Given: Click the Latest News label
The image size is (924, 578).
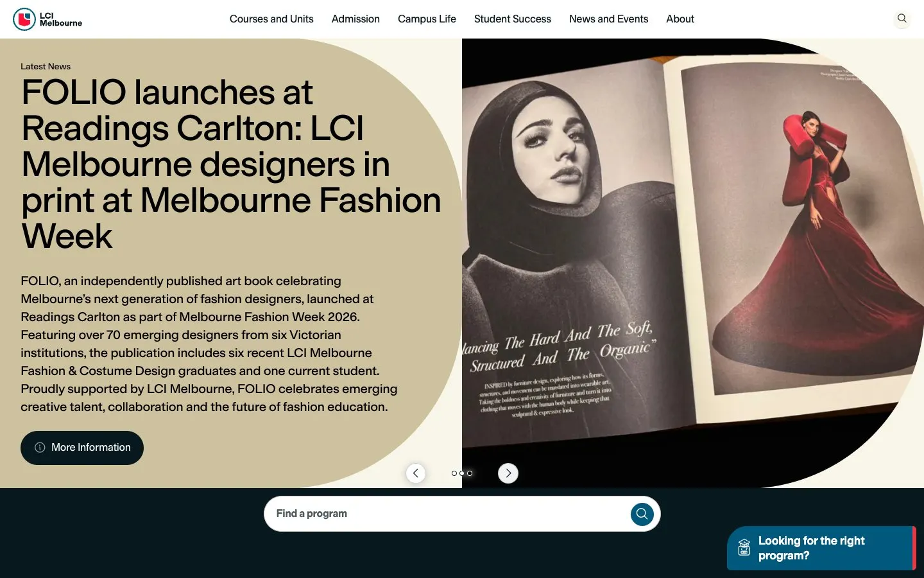Looking at the screenshot, I should point(46,66).
